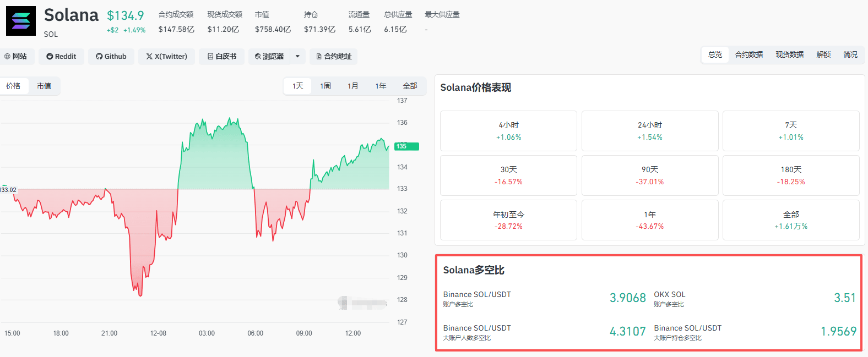This screenshot has width=868, height=357.
Task: Click the 总供应量 6.15亿 value
Action: pyautogui.click(x=395, y=29)
